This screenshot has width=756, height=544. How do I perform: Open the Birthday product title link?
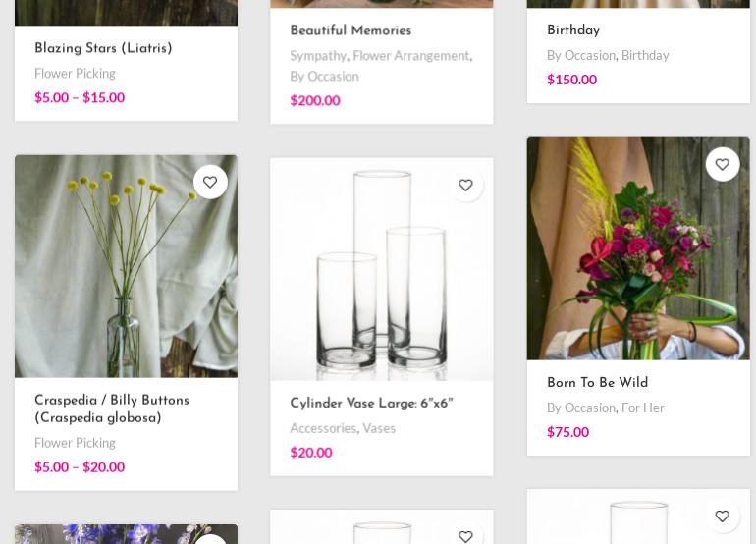coord(573,30)
